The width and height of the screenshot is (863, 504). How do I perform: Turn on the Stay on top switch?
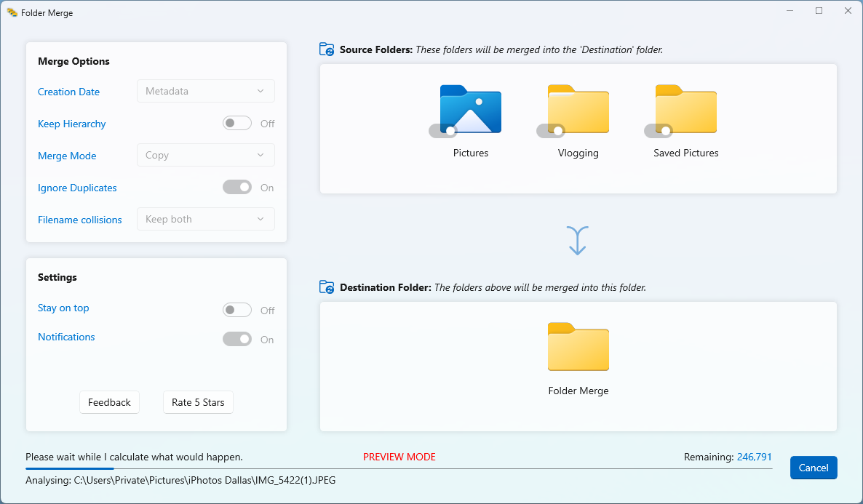click(x=236, y=310)
